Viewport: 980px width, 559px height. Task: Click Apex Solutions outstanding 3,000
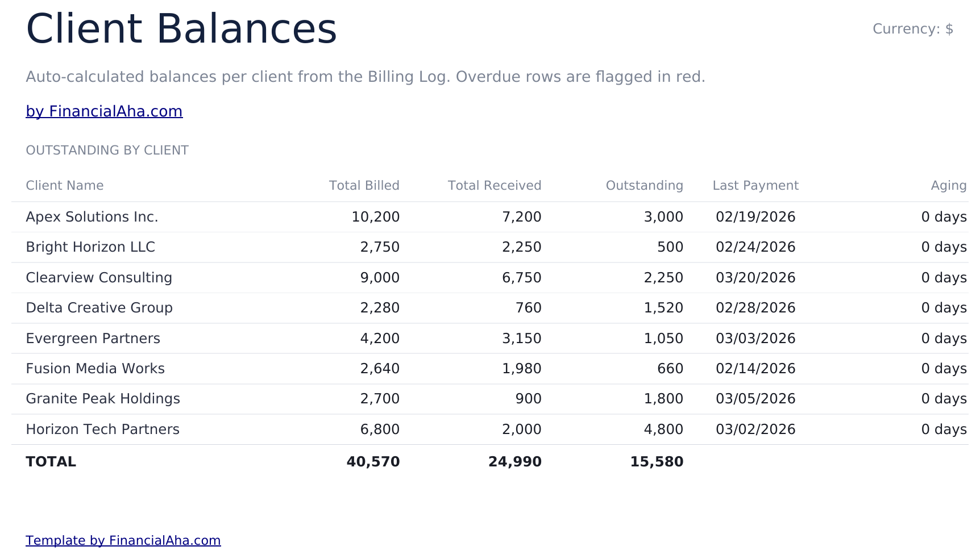(x=663, y=217)
